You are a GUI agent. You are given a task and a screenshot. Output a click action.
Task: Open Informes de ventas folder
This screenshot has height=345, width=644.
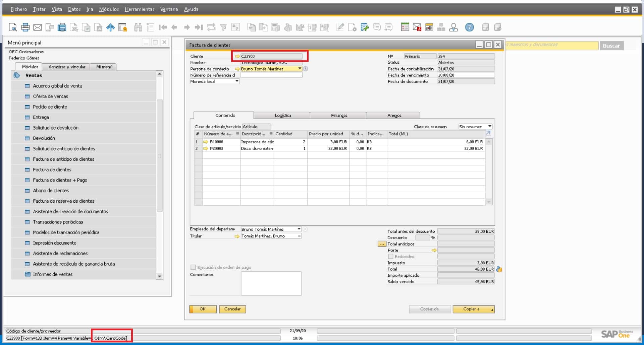pyautogui.click(x=53, y=274)
